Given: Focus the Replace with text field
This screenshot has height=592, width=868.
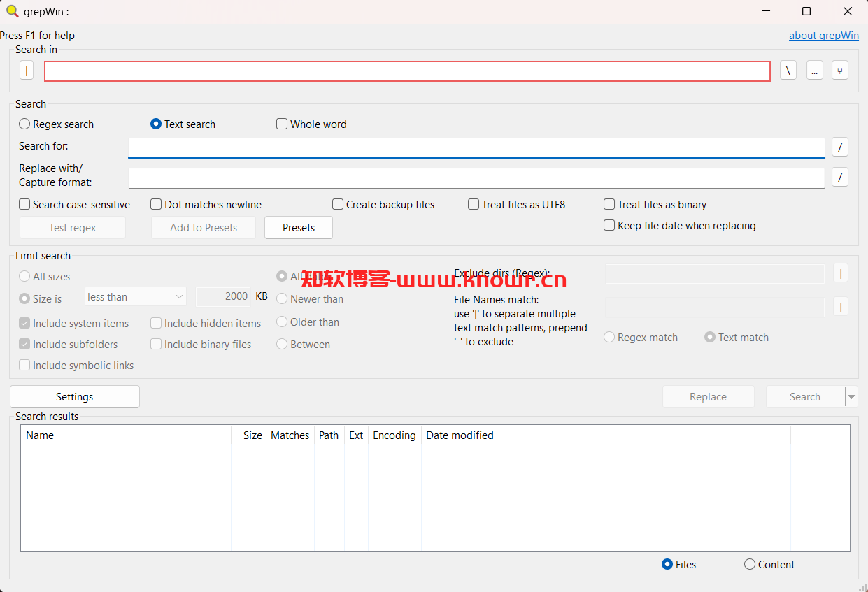Looking at the screenshot, I should [x=476, y=178].
